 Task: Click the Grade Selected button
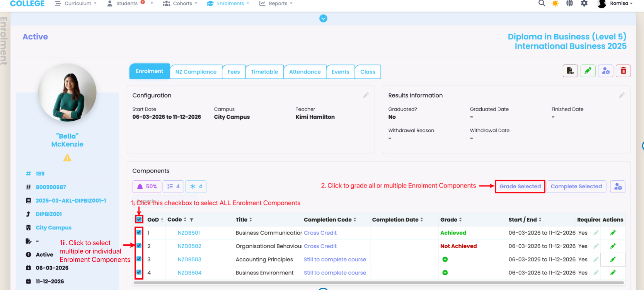point(520,186)
